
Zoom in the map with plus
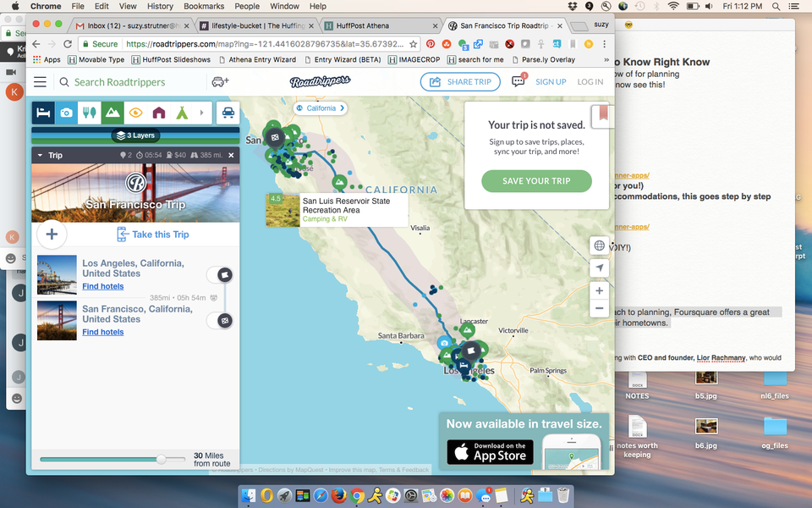[599, 290]
